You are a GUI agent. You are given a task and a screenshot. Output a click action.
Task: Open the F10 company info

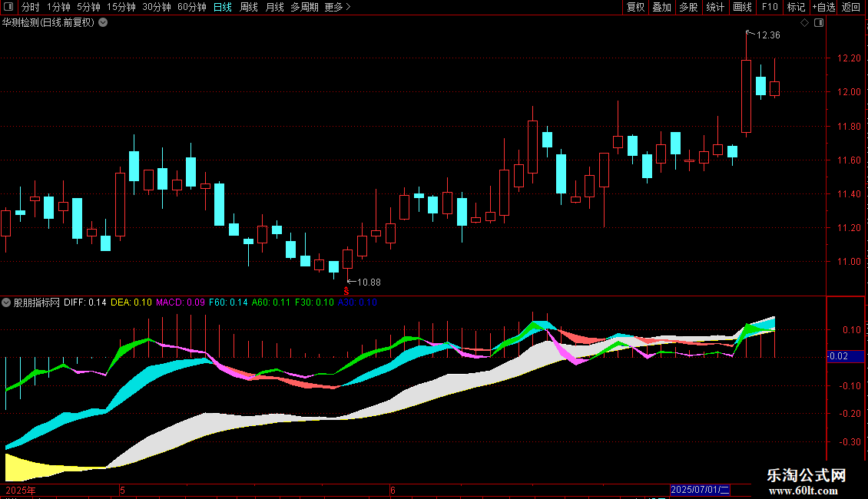770,7
